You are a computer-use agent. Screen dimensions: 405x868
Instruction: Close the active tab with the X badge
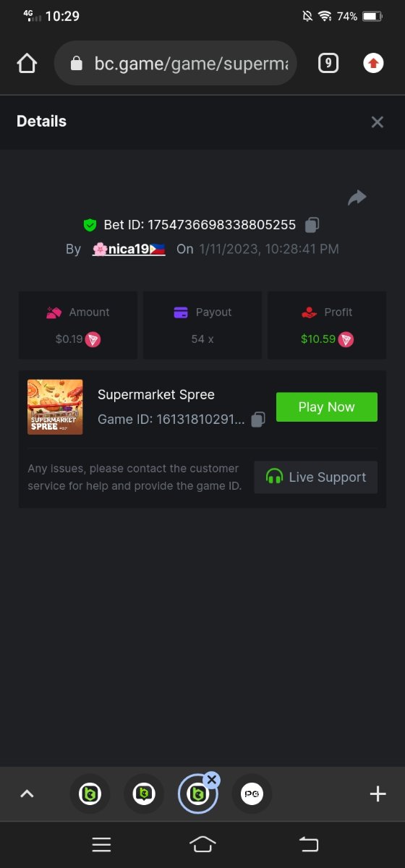pyautogui.click(x=211, y=780)
